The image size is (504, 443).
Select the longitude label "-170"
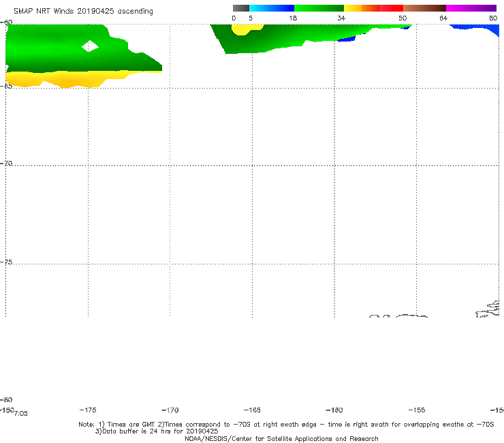pyautogui.click(x=170, y=410)
